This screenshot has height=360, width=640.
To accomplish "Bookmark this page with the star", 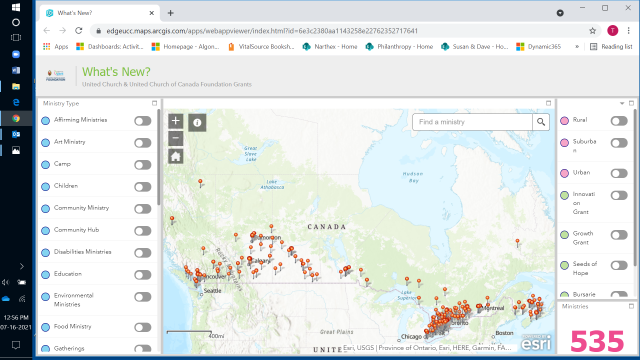I will coord(592,31).
